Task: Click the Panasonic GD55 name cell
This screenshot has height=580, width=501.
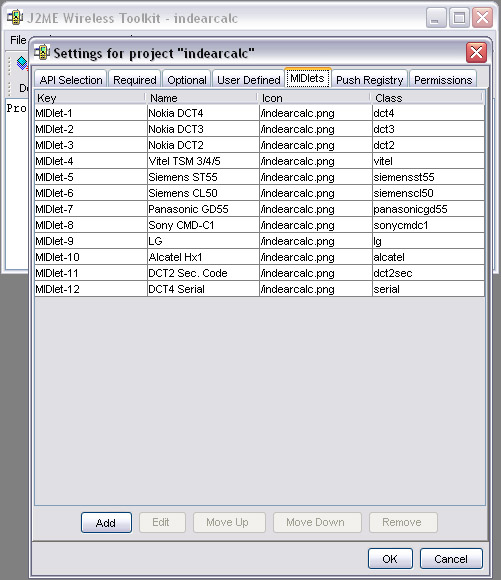Action: click(x=203, y=209)
